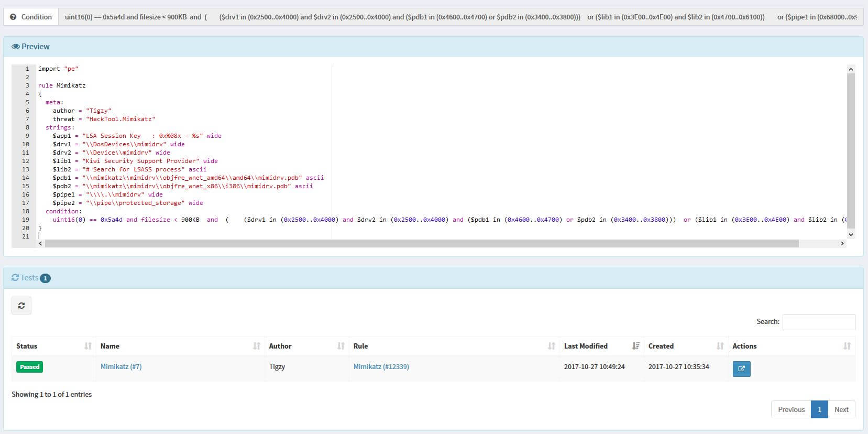Go to the Next page
The width and height of the screenshot is (868, 434).
pos(841,409)
